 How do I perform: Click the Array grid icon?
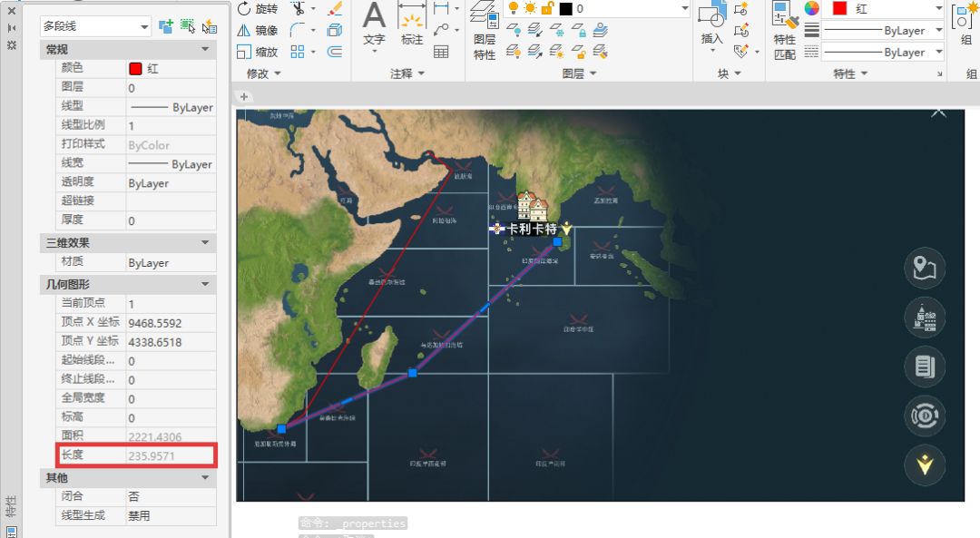point(299,52)
